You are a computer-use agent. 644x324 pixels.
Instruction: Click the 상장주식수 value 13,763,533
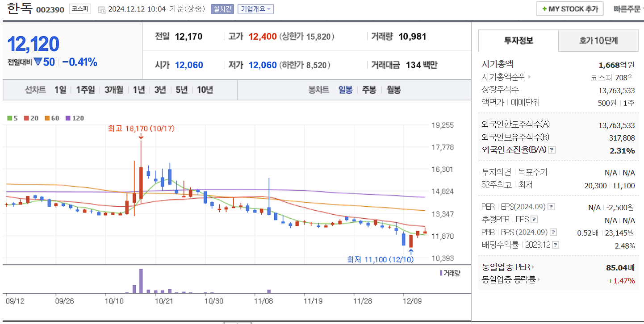click(617, 91)
